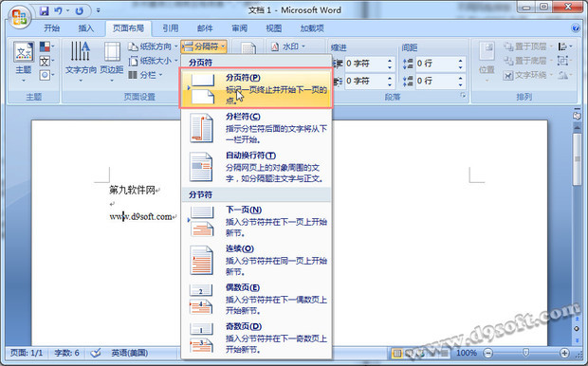
Task: Open the Office button menu
Action: pos(20,17)
